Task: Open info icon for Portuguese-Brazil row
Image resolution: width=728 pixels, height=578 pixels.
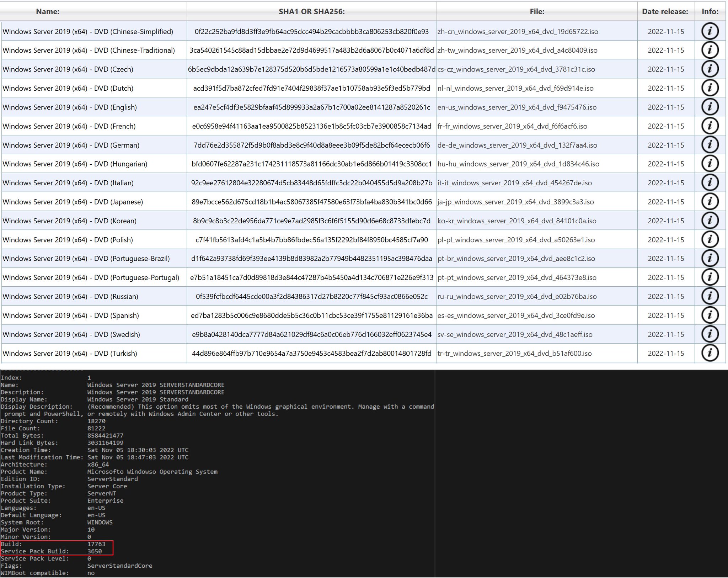Action: 710,258
